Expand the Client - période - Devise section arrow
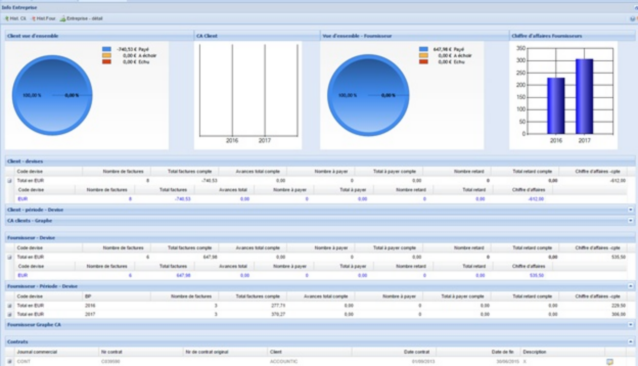638x366 pixels. [631, 210]
